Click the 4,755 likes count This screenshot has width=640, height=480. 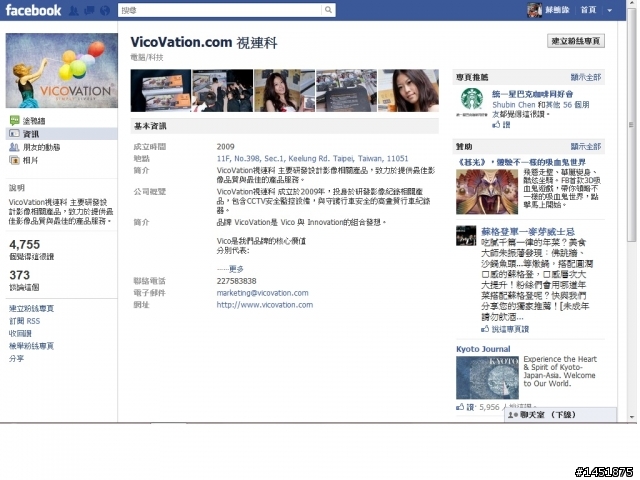click(24, 244)
